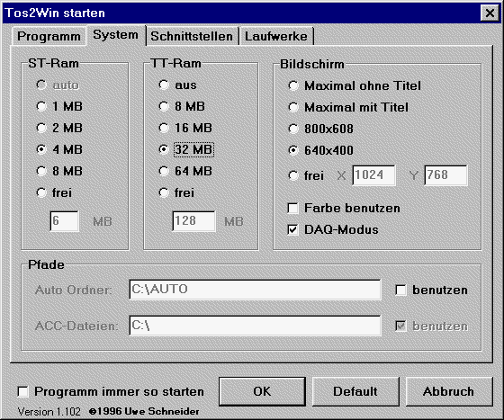Reset settings with Default button
Image resolution: width=504 pixels, height=420 pixels.
(x=355, y=391)
